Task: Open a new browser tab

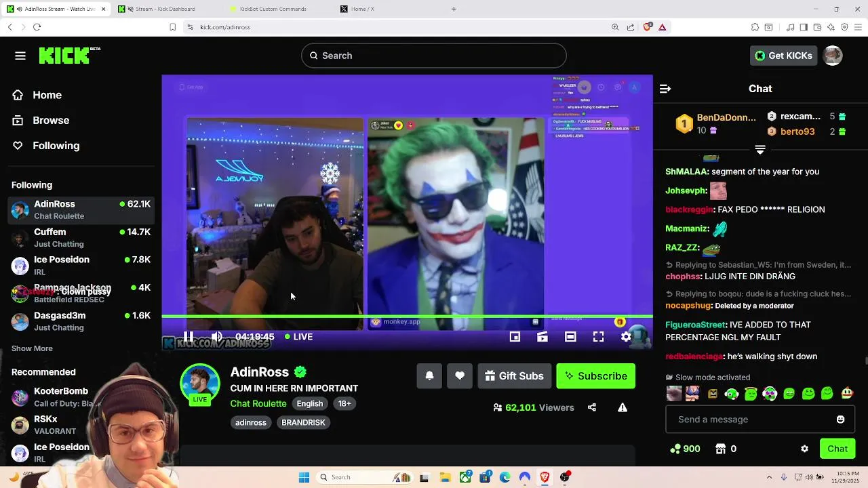Action: pos(454,9)
